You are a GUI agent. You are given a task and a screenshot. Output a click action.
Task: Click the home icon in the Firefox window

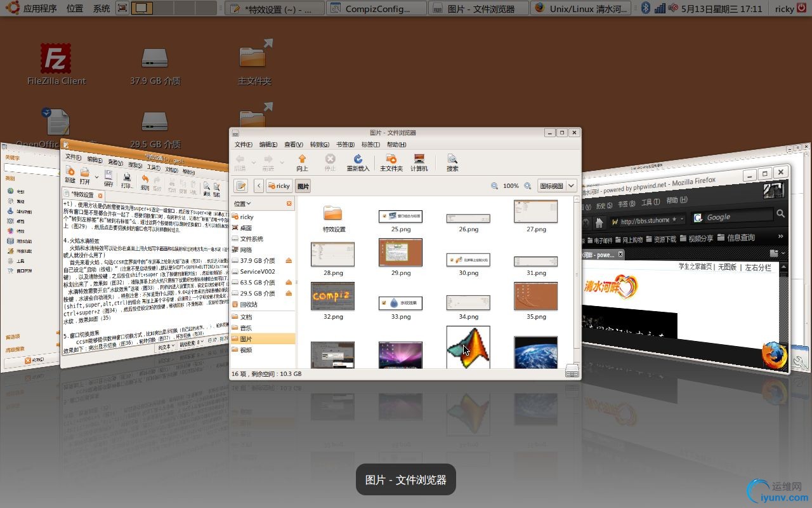click(599, 223)
